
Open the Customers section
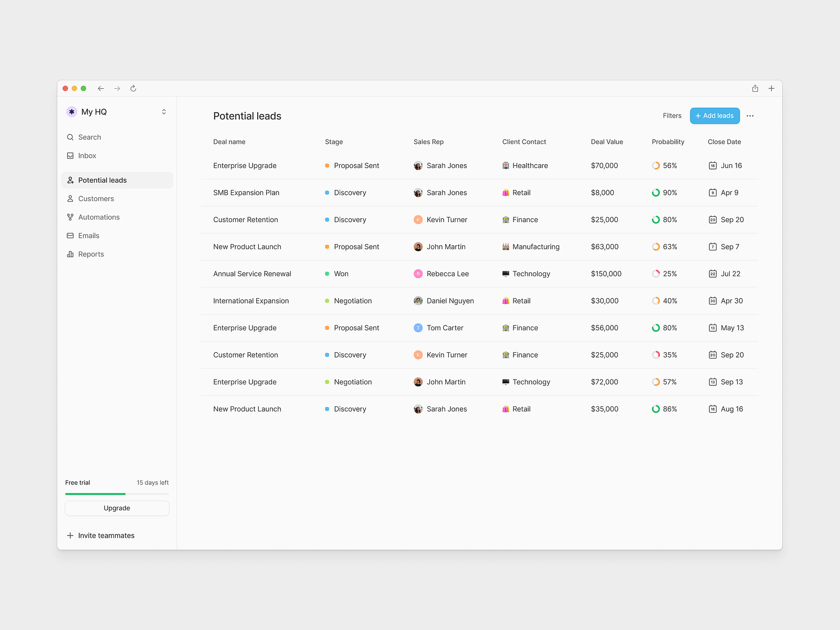(x=96, y=198)
